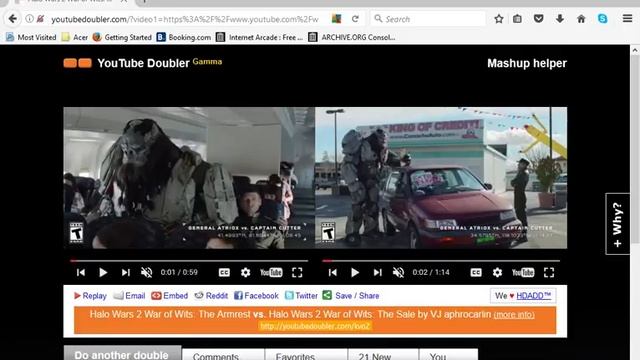Image resolution: width=640 pixels, height=360 pixels.
Task: Open the Acer bookmarks folder
Action: pyautogui.click(x=75, y=37)
